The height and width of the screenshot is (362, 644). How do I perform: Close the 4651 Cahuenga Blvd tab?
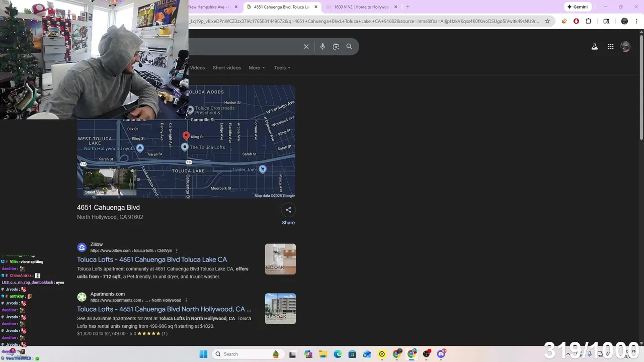(316, 7)
